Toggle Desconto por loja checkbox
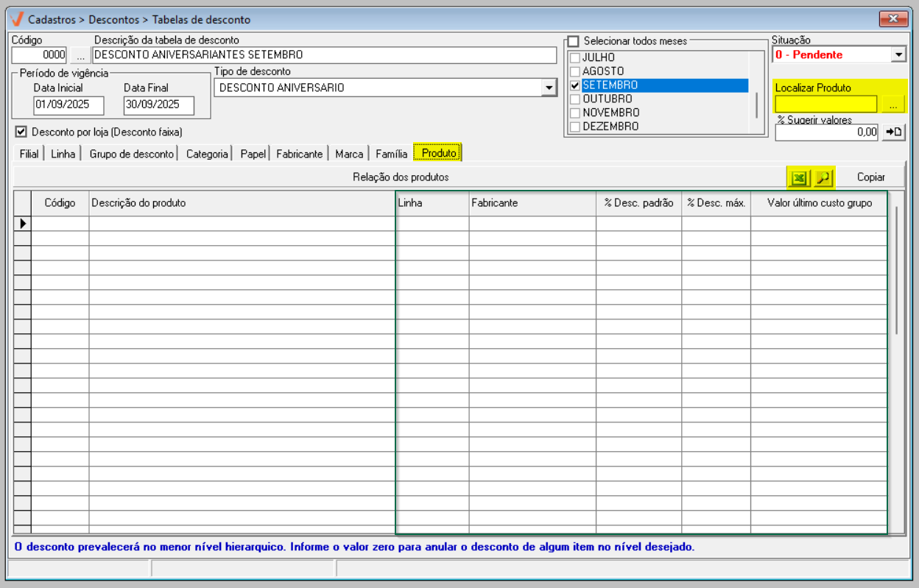 click(x=21, y=132)
